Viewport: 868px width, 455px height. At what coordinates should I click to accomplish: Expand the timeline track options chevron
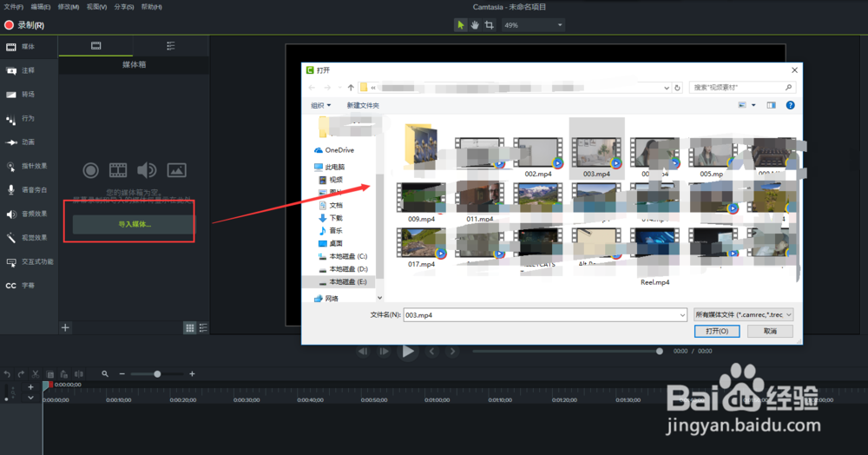coord(30,398)
